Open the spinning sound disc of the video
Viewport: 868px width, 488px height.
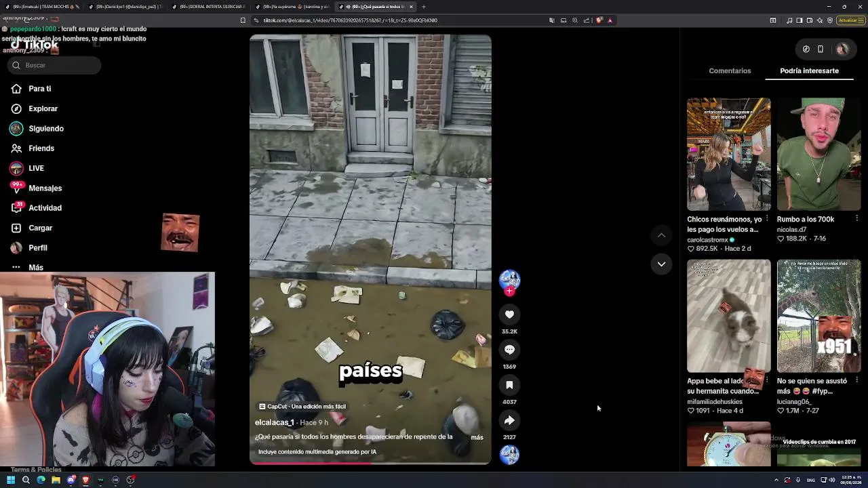(x=509, y=455)
